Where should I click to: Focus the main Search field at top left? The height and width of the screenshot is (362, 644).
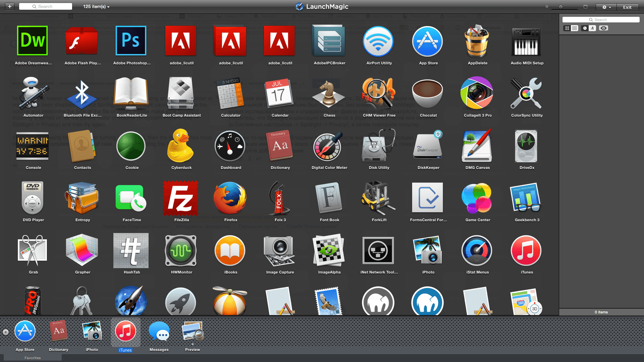[46, 6]
